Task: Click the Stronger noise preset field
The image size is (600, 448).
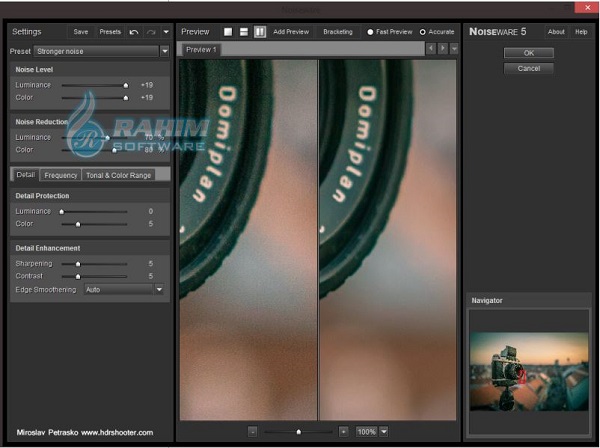Action: pos(96,51)
